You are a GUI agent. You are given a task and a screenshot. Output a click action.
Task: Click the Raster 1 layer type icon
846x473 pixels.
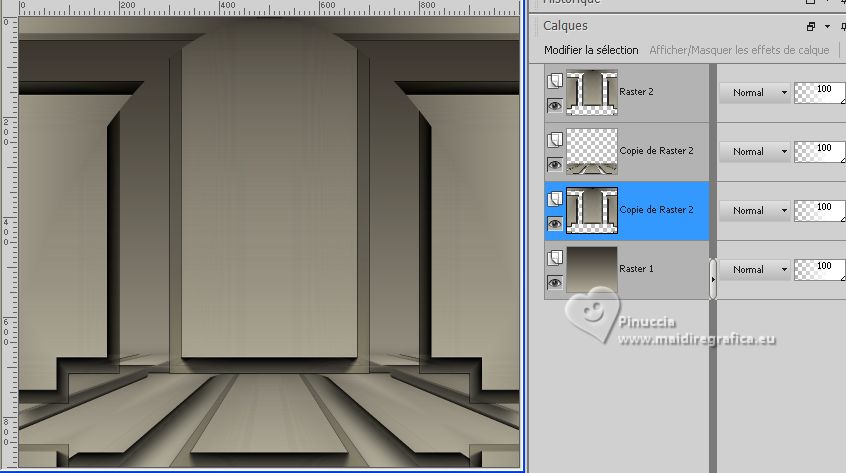[x=555, y=258]
